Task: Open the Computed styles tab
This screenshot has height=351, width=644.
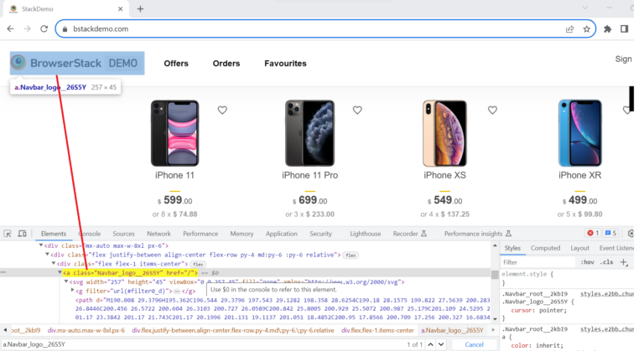Action: (x=545, y=248)
